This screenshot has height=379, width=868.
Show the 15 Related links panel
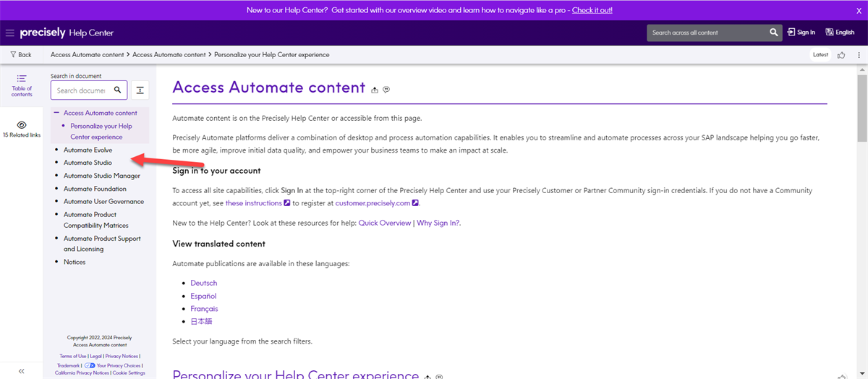[22, 129]
